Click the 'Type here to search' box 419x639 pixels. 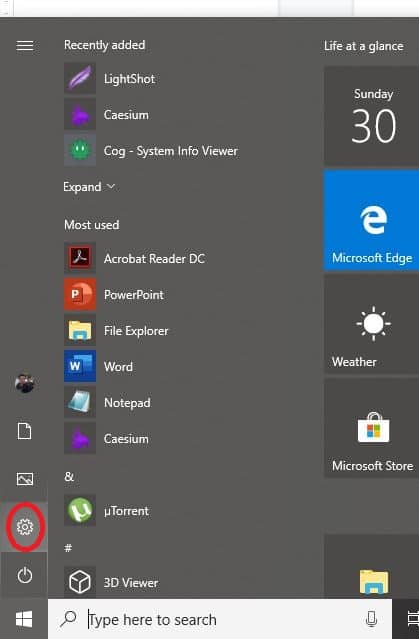pyautogui.click(x=220, y=619)
